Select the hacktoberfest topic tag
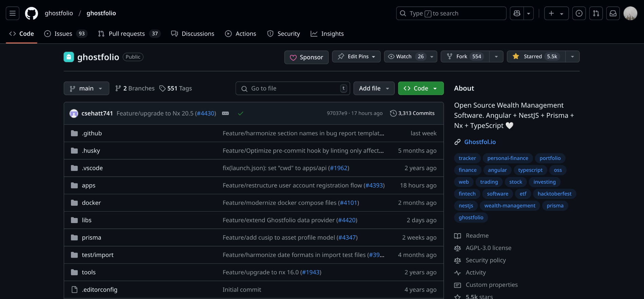Viewport: 644px width, 299px height. [554, 194]
